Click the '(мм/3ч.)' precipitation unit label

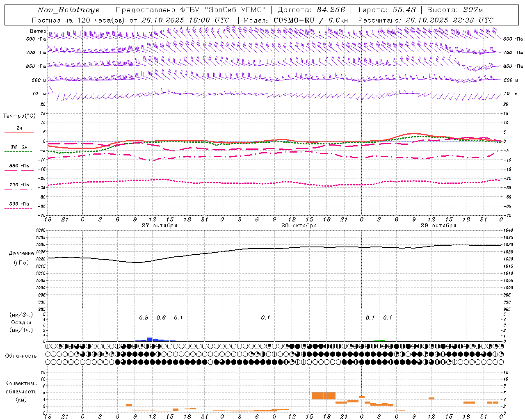pyautogui.click(x=21, y=315)
